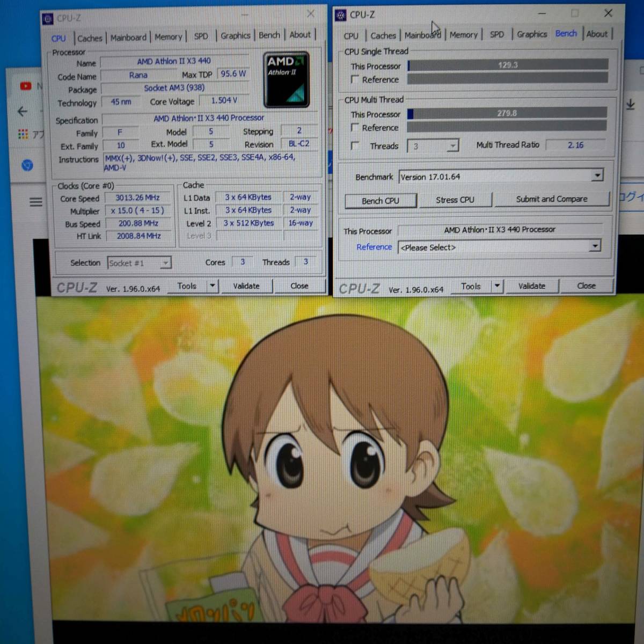Select the SPD tab in left CPU-Z window
This screenshot has height=644, width=644.
click(x=201, y=36)
